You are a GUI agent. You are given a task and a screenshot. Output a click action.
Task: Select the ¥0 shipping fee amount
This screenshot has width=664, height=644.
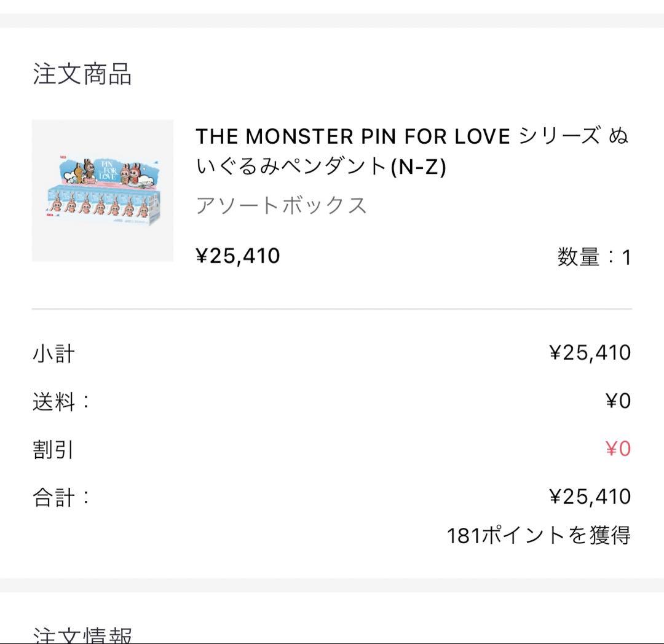618,401
